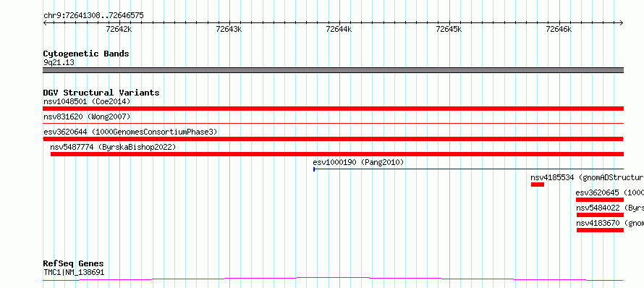644x288 pixels.
Task: Click the 72644k ruler tick label
Action: point(339,29)
